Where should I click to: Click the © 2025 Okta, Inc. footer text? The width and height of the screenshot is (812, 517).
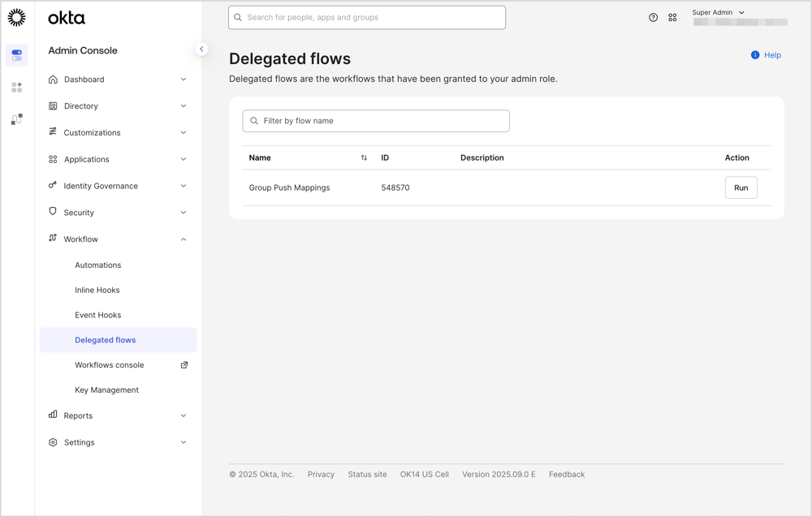261,475
